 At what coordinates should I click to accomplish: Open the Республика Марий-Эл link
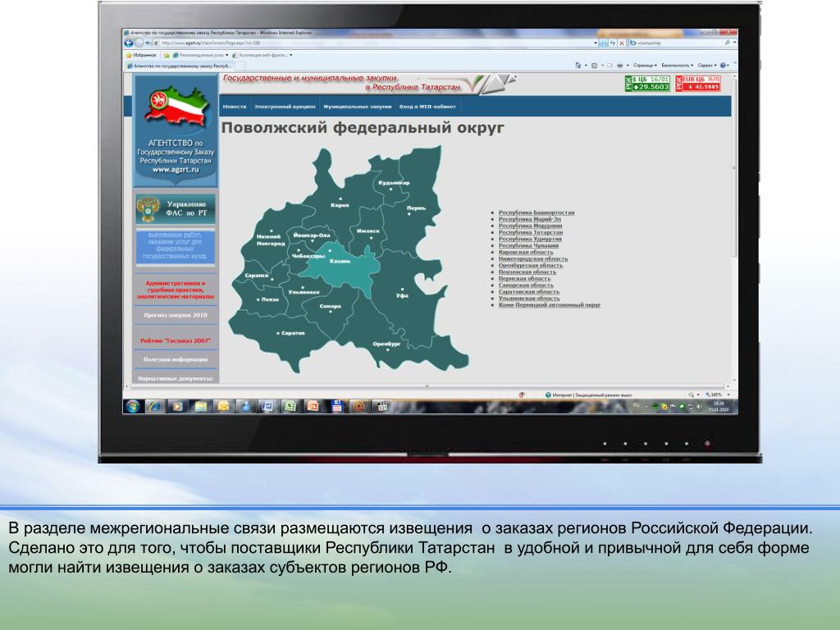coord(530,219)
